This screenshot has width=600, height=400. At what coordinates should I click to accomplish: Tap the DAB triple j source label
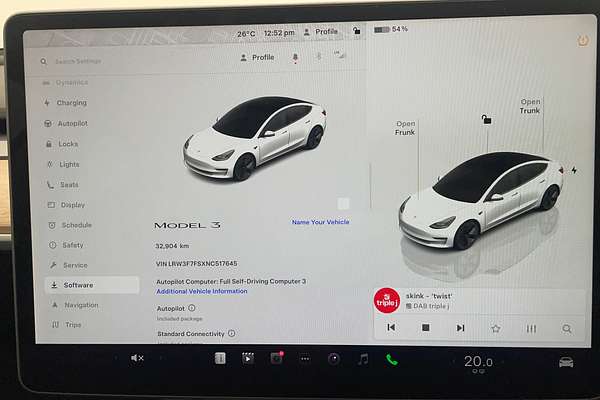tap(427, 306)
